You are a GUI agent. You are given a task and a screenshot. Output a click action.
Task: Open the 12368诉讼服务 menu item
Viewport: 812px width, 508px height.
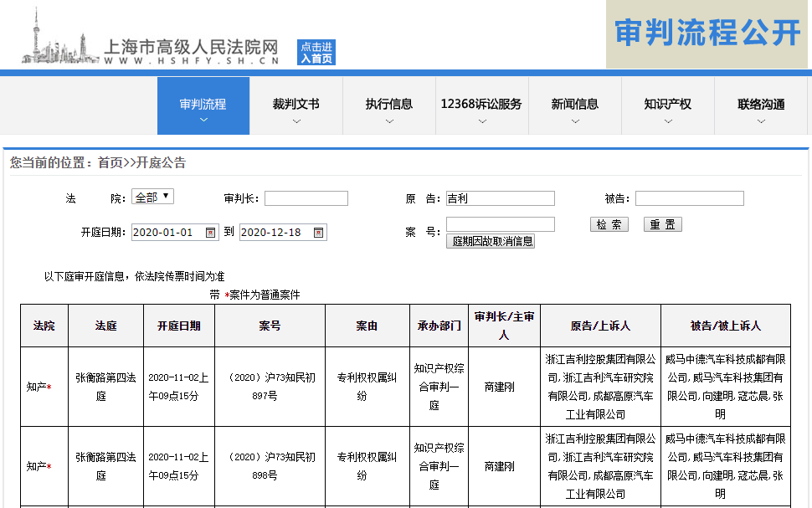click(x=481, y=105)
